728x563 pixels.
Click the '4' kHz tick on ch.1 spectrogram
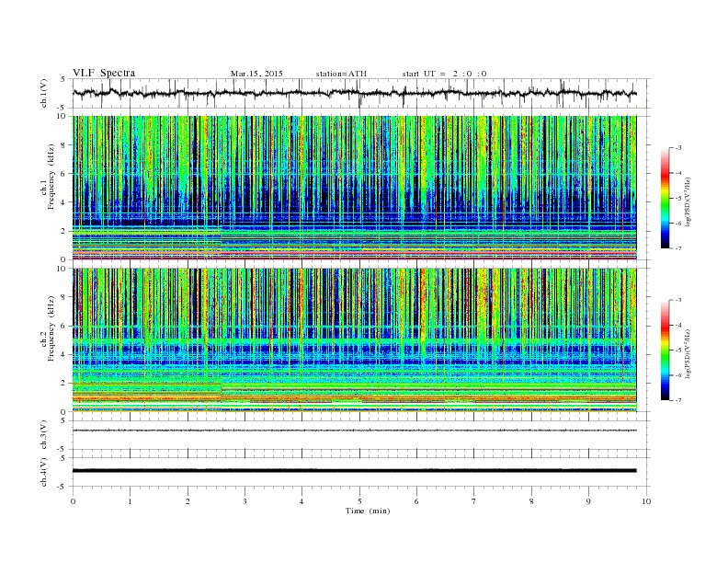(64, 202)
